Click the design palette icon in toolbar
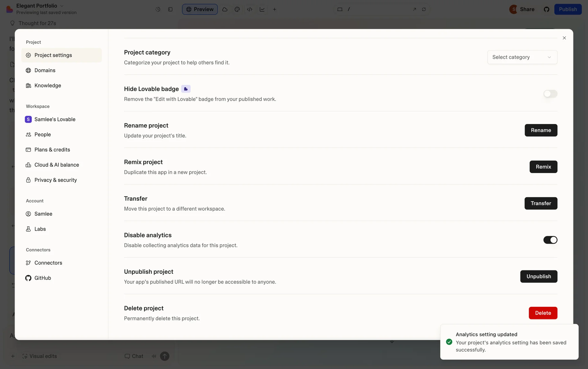This screenshot has height=369, width=588. click(x=237, y=9)
